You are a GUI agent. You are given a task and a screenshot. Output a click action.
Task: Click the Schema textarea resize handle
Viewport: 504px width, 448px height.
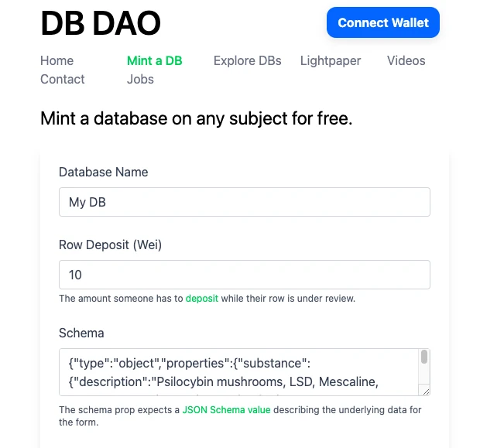pyautogui.click(x=427, y=392)
